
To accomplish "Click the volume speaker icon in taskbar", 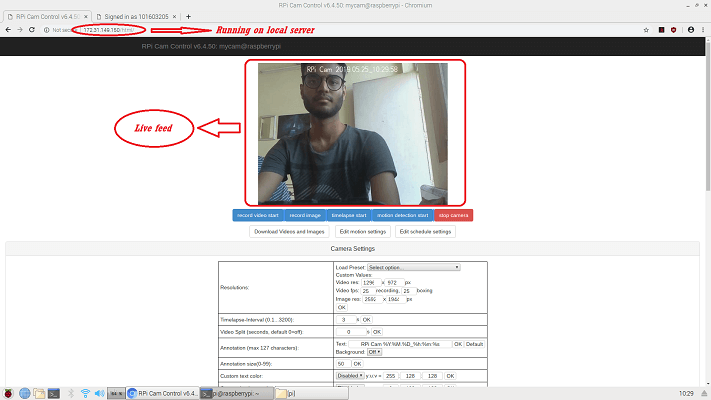I will pos(100,393).
